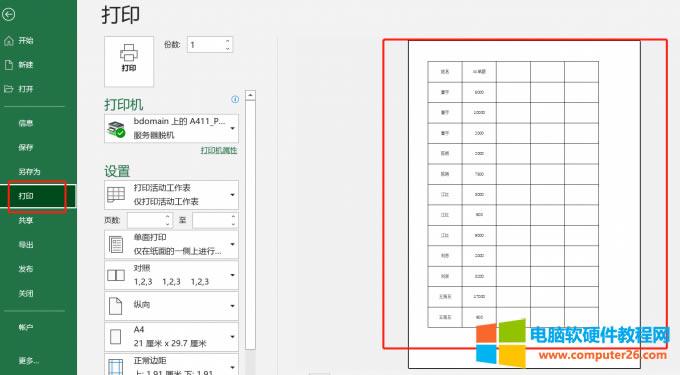Click the back arrow icon

click(x=9, y=14)
